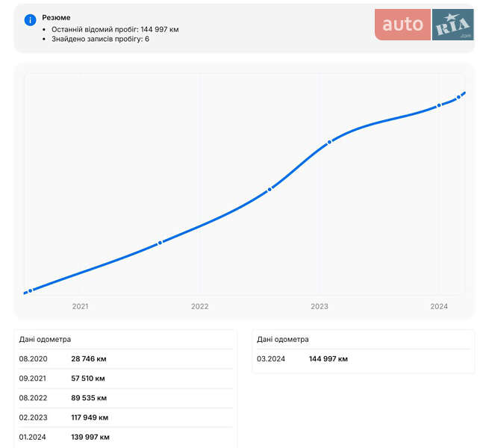The image size is (483, 448).
Task: Click the chart data point just after 2023
Action: pos(329,142)
